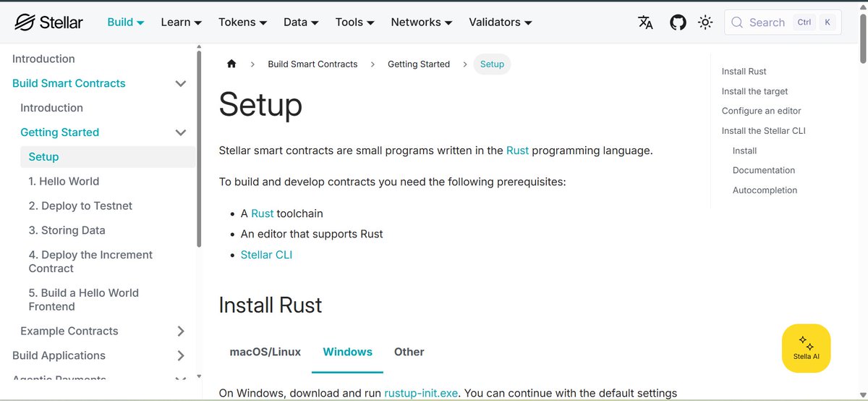This screenshot has height=401, width=868.
Task: Open the Learn dropdown menu
Action: point(182,22)
